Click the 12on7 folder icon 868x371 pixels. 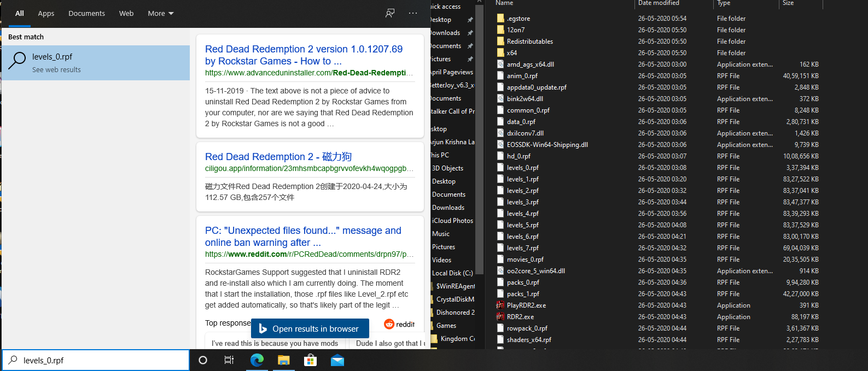tap(500, 30)
